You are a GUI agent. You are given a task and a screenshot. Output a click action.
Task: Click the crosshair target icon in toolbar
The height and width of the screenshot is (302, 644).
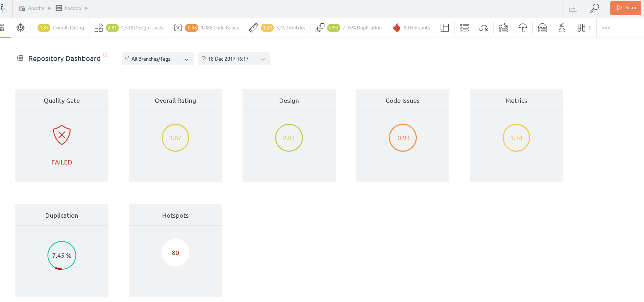click(x=21, y=28)
